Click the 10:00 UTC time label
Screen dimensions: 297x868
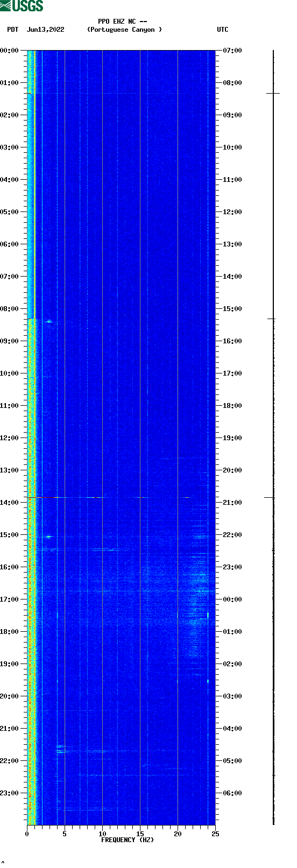pos(232,147)
